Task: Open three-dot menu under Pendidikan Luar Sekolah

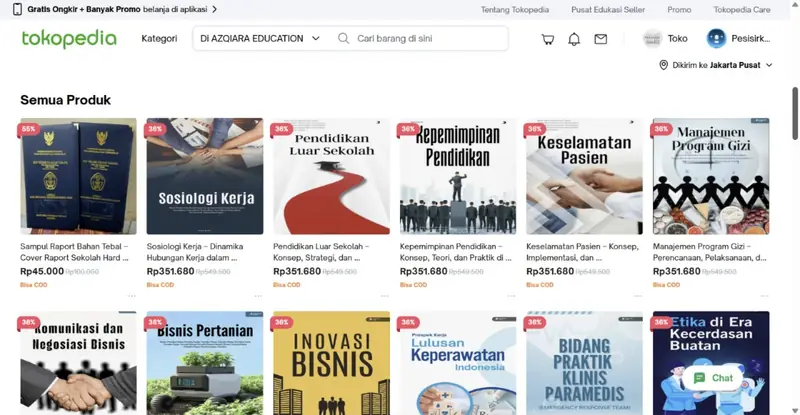Action: coord(385,296)
